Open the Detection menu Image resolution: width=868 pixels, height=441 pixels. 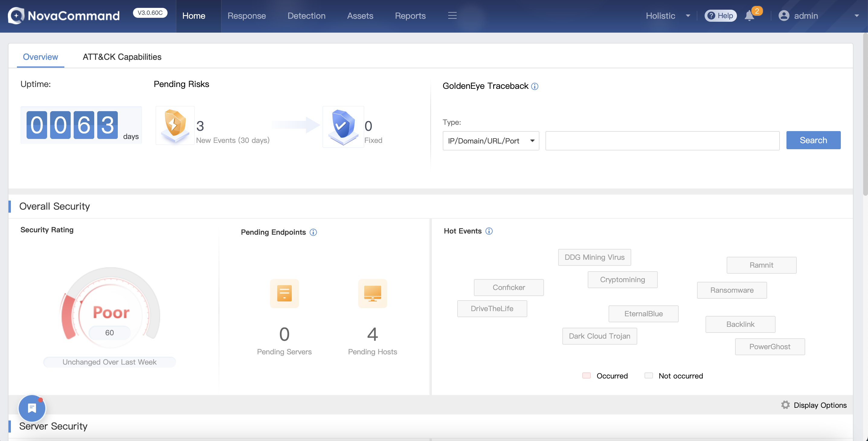click(x=306, y=16)
